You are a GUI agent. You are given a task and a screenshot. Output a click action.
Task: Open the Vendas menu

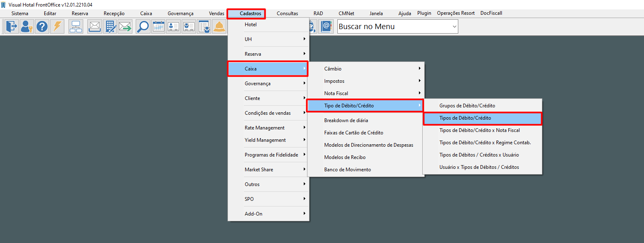click(216, 14)
